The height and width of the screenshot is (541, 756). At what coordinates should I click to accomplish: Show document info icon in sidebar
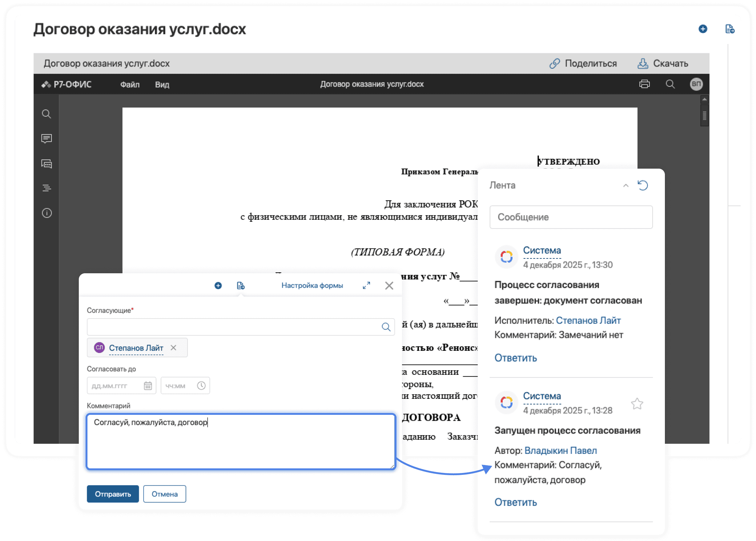[46, 213]
